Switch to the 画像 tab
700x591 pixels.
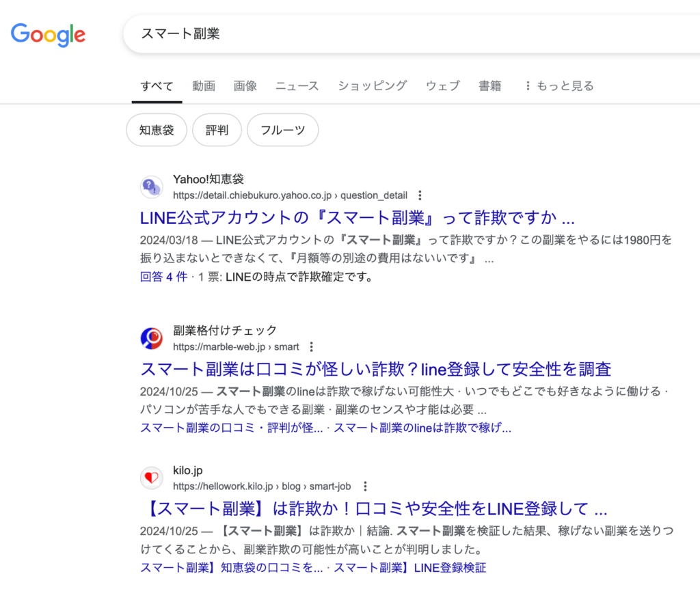[x=245, y=86]
